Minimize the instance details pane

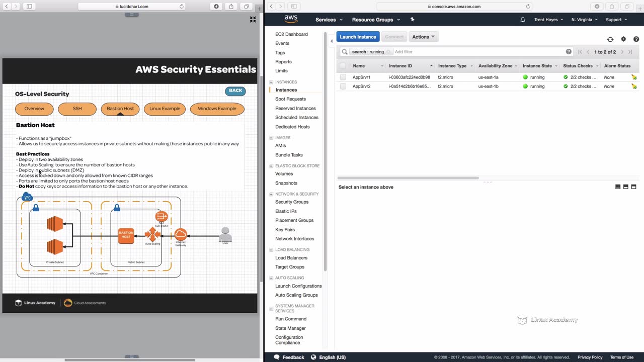pyautogui.click(x=618, y=187)
